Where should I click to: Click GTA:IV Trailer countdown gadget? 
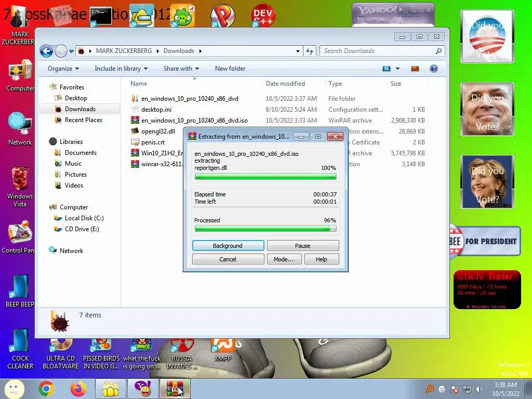coord(487,290)
